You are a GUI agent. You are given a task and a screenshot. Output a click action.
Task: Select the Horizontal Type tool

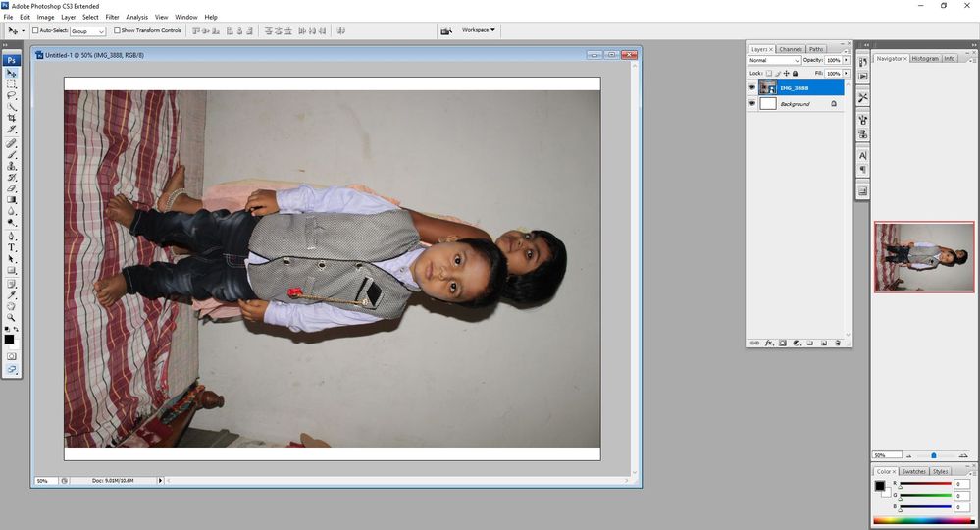pyautogui.click(x=11, y=248)
